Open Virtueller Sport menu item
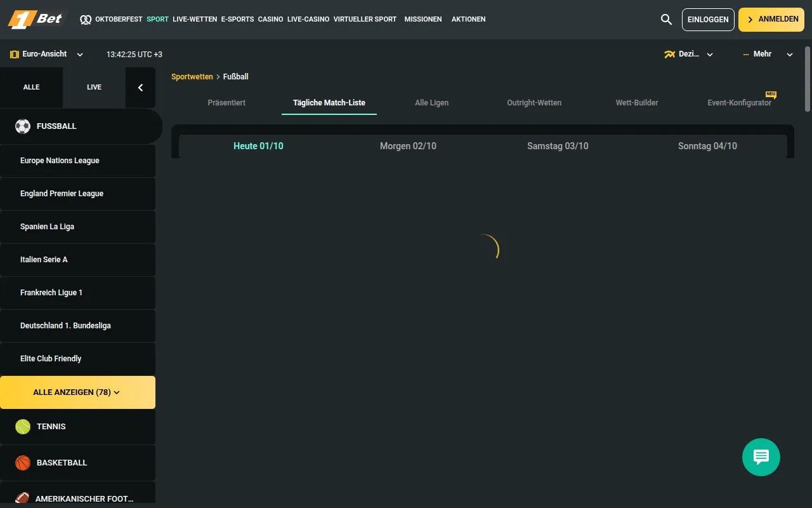Viewport: 812px width, 508px height. coord(365,20)
